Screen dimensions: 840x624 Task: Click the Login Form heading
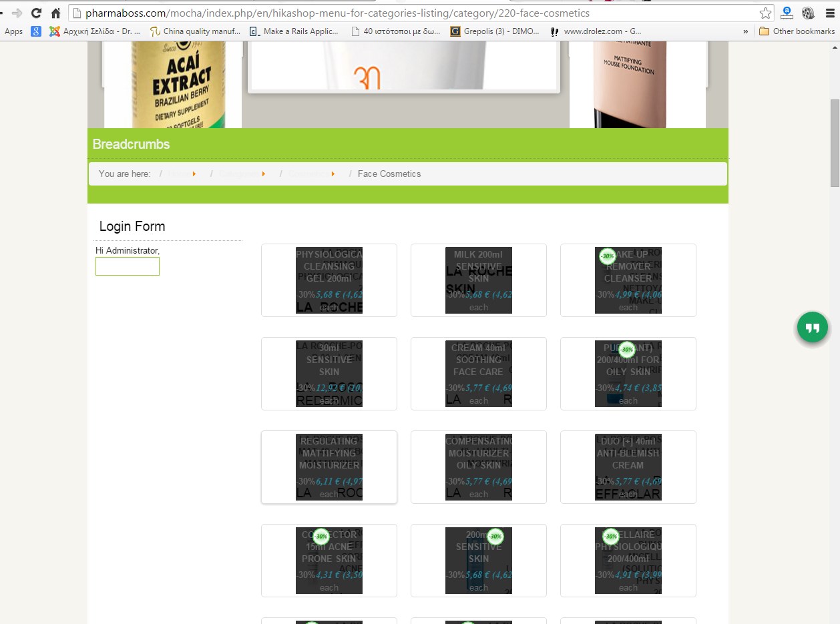[132, 226]
